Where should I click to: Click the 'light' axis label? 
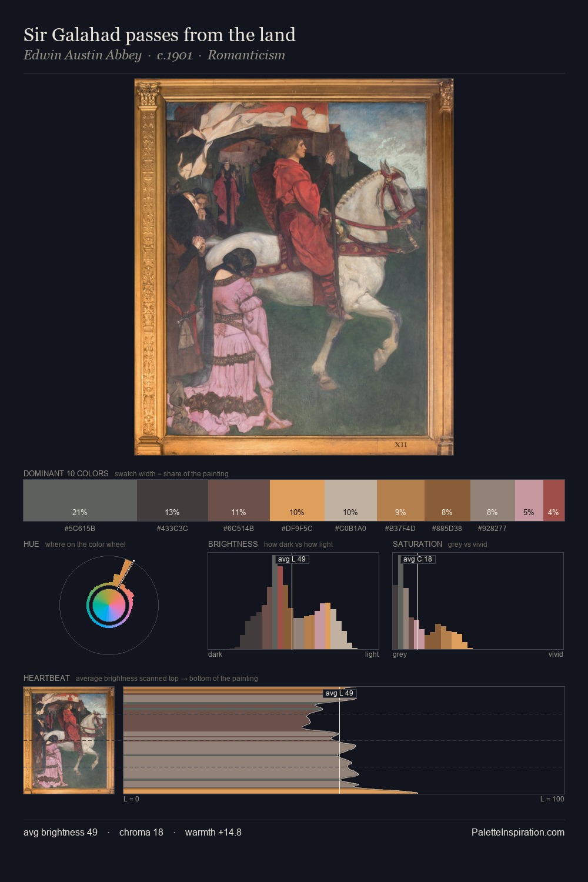click(x=372, y=654)
